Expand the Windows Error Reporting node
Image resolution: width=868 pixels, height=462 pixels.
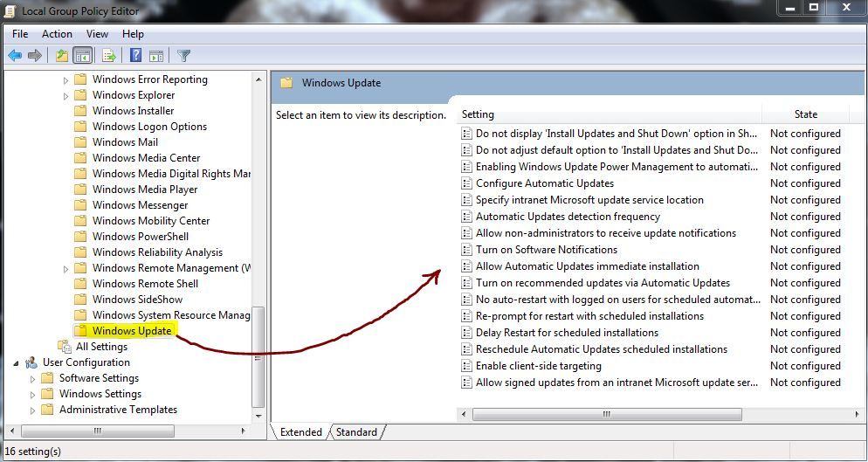click(x=65, y=80)
